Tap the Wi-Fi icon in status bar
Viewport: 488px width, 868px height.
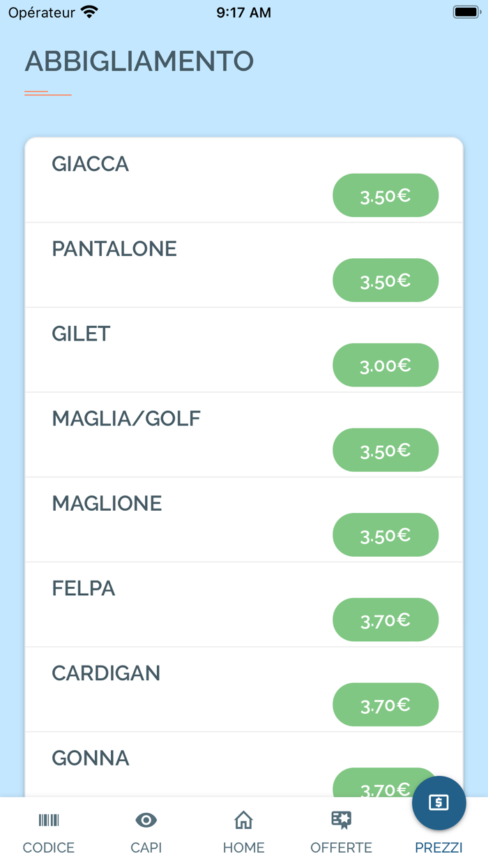click(x=89, y=12)
